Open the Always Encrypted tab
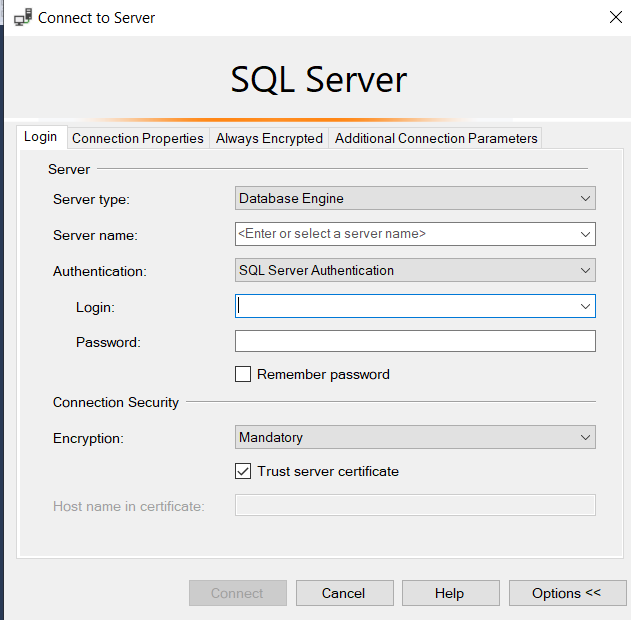Viewport: 631px width, 620px height. 269,138
